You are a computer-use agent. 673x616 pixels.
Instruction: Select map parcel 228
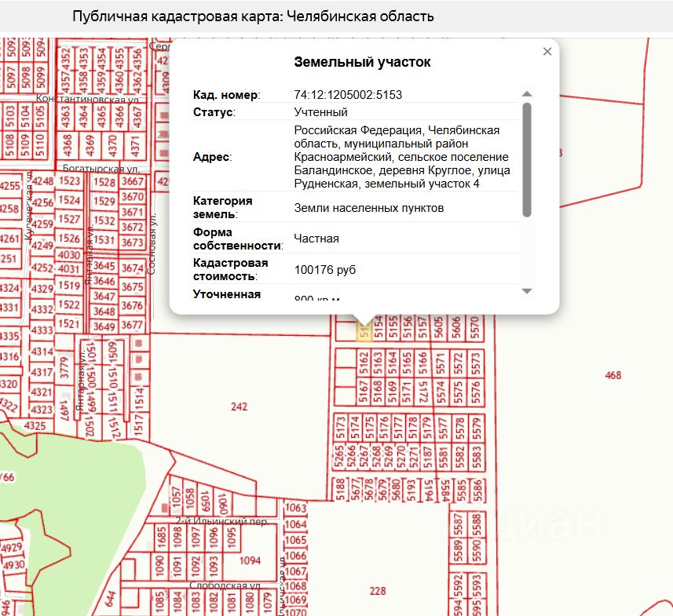(378, 591)
